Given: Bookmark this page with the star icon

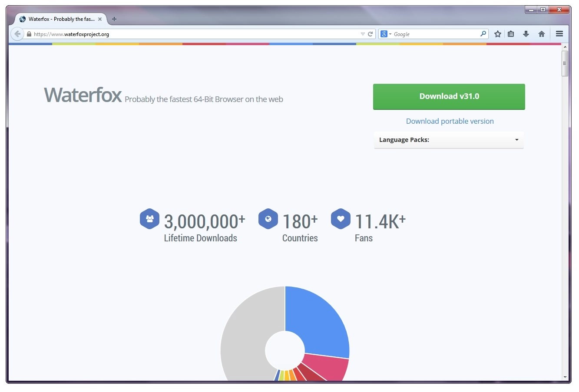Looking at the screenshot, I should click(498, 34).
